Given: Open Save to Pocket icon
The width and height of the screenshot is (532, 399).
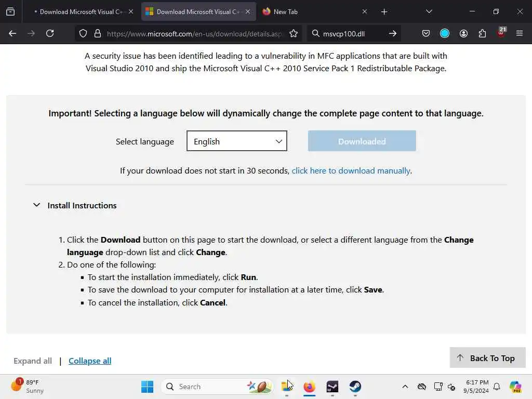Looking at the screenshot, I should [x=426, y=33].
